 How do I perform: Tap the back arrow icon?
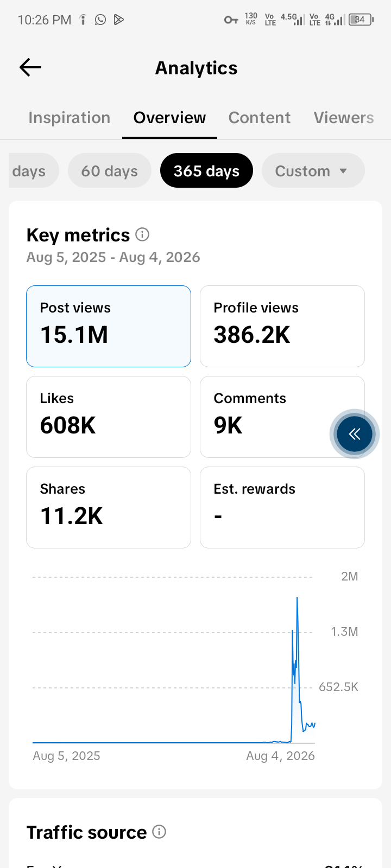coord(30,67)
